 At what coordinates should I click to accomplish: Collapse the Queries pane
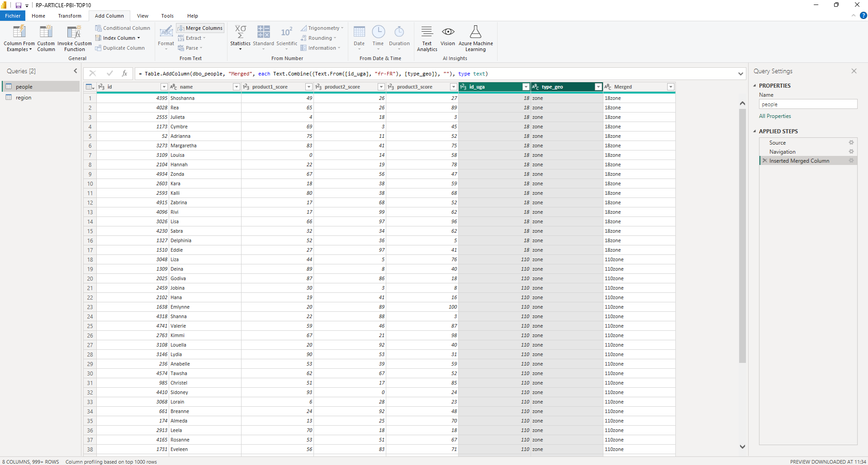(76, 71)
